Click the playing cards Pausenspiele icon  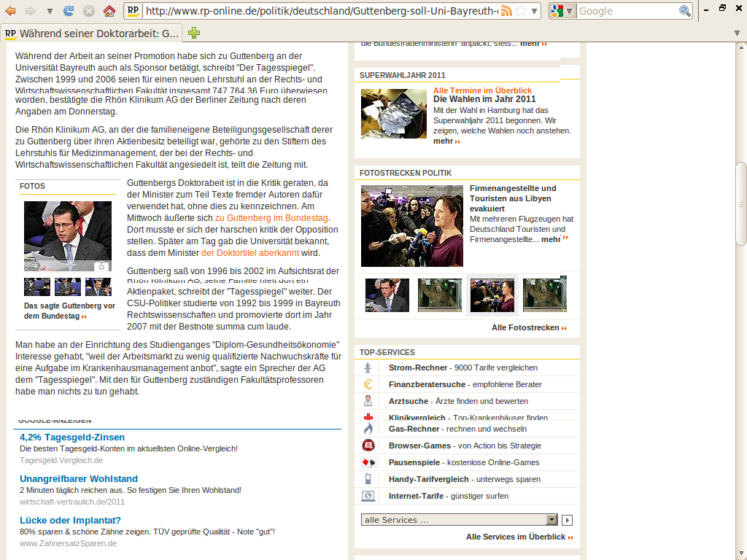[368, 462]
